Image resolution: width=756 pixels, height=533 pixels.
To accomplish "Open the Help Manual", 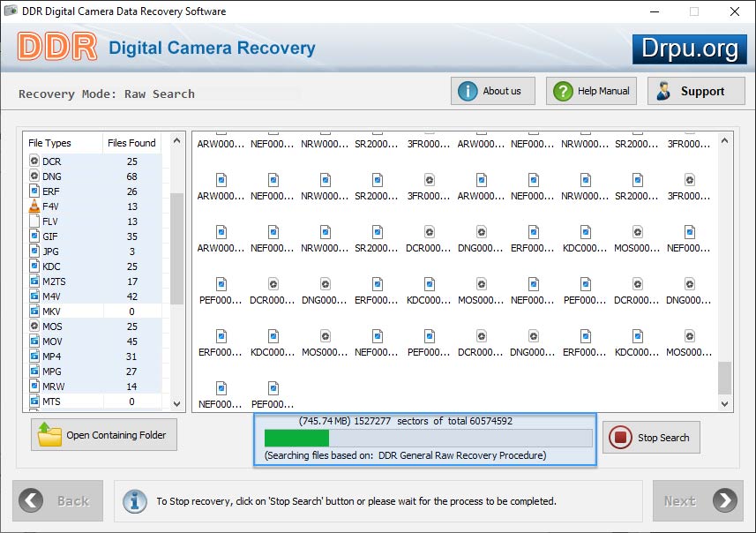I will pyautogui.click(x=591, y=91).
